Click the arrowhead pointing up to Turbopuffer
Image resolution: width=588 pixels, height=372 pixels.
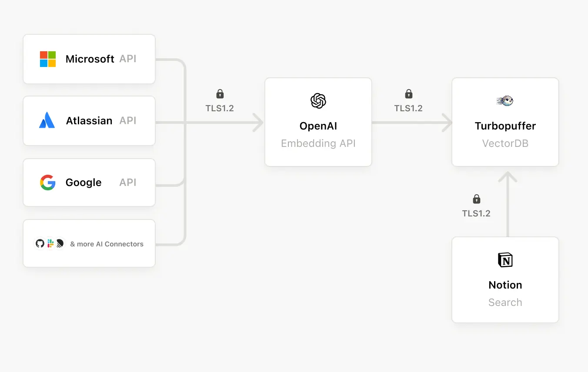pyautogui.click(x=507, y=176)
